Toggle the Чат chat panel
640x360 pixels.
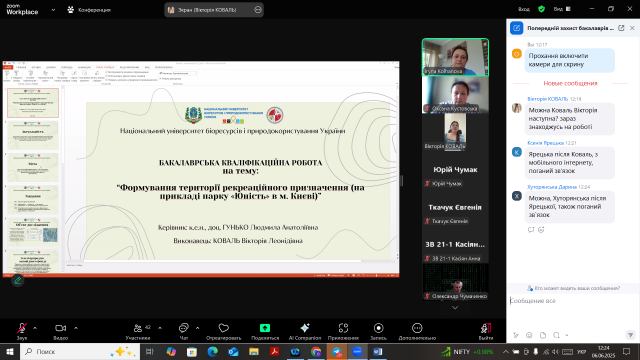tap(184, 331)
